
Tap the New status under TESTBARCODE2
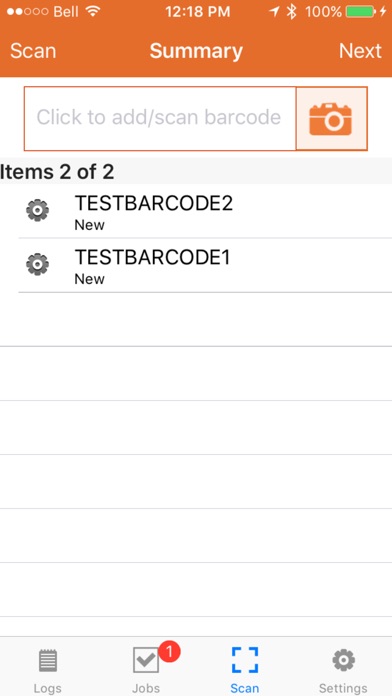(90, 225)
